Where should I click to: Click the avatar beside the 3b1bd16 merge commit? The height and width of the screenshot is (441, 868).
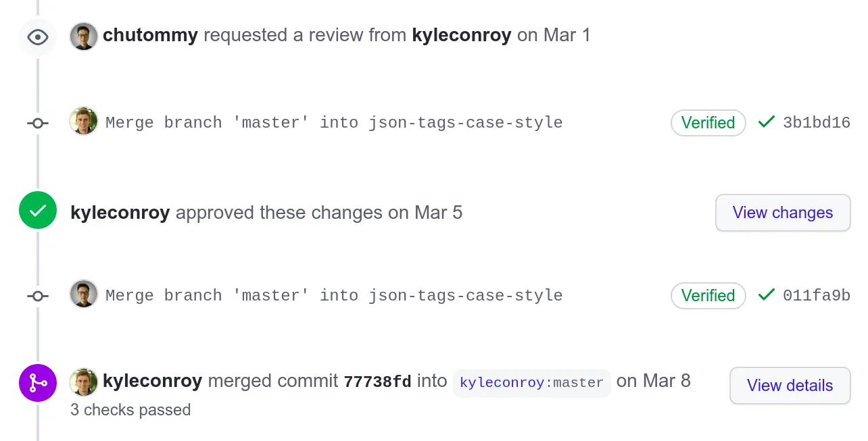tap(84, 121)
